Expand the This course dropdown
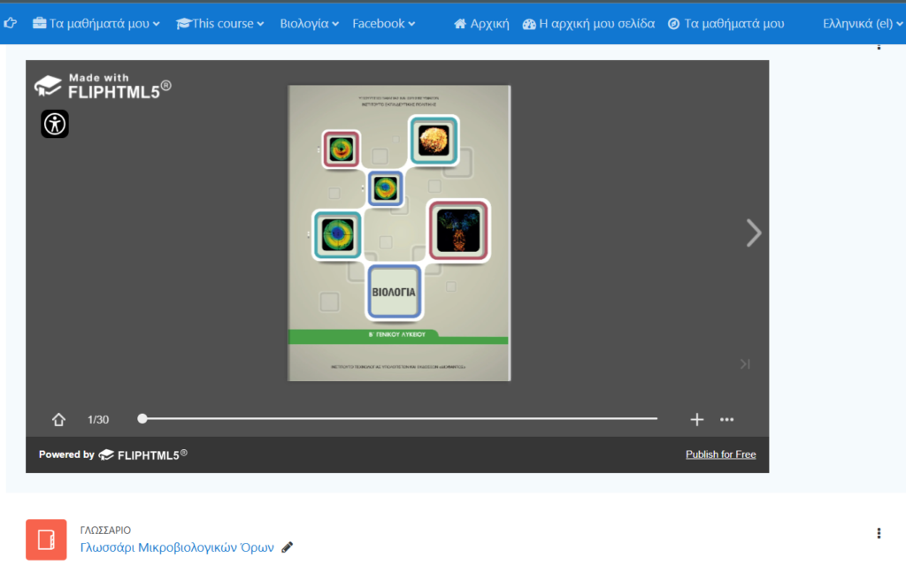The width and height of the screenshot is (906, 588). click(x=220, y=24)
